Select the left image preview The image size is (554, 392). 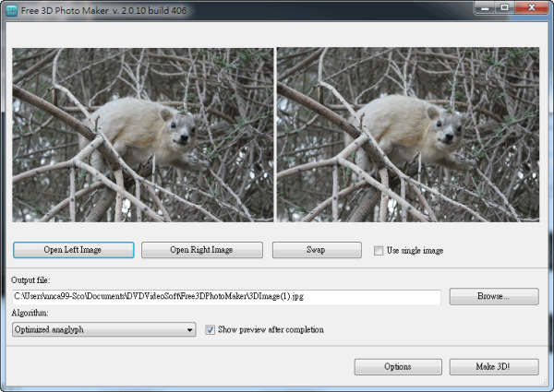click(143, 136)
